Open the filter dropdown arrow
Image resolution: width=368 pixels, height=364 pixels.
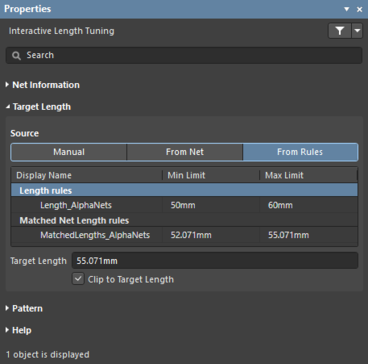tap(357, 31)
